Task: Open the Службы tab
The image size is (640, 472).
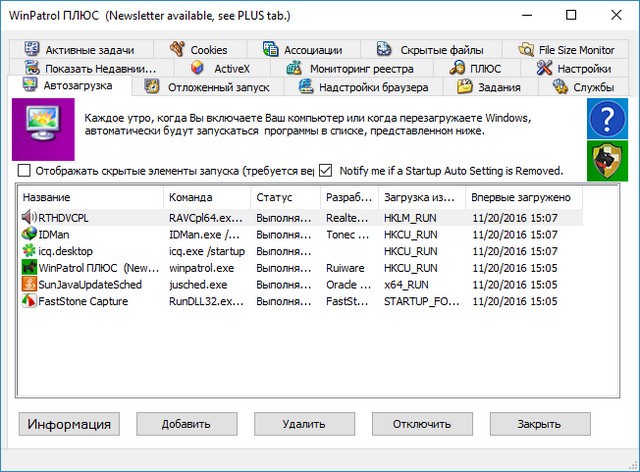Action: click(583, 87)
